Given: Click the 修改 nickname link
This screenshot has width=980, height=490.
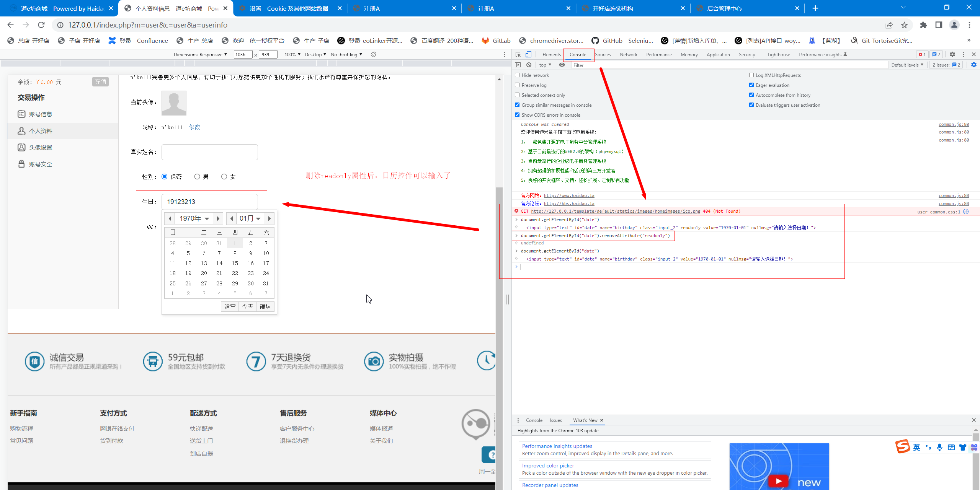Looking at the screenshot, I should (x=194, y=127).
